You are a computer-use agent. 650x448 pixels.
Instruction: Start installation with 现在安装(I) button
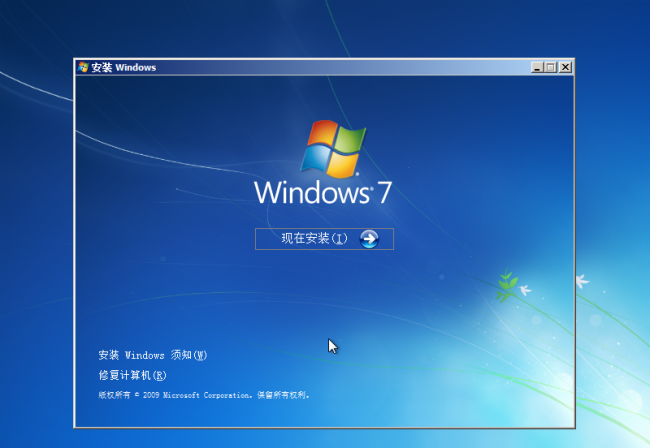point(324,239)
